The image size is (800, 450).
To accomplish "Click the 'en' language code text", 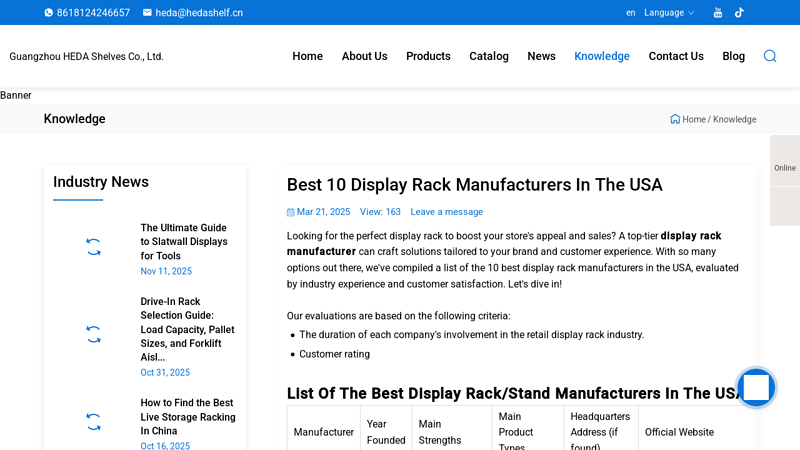I will 631,13.
